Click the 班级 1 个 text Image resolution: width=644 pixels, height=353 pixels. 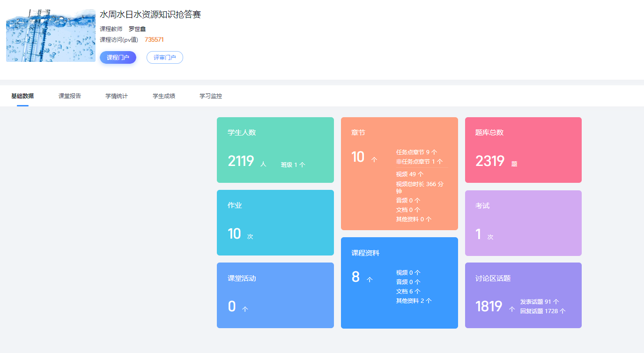click(x=293, y=165)
